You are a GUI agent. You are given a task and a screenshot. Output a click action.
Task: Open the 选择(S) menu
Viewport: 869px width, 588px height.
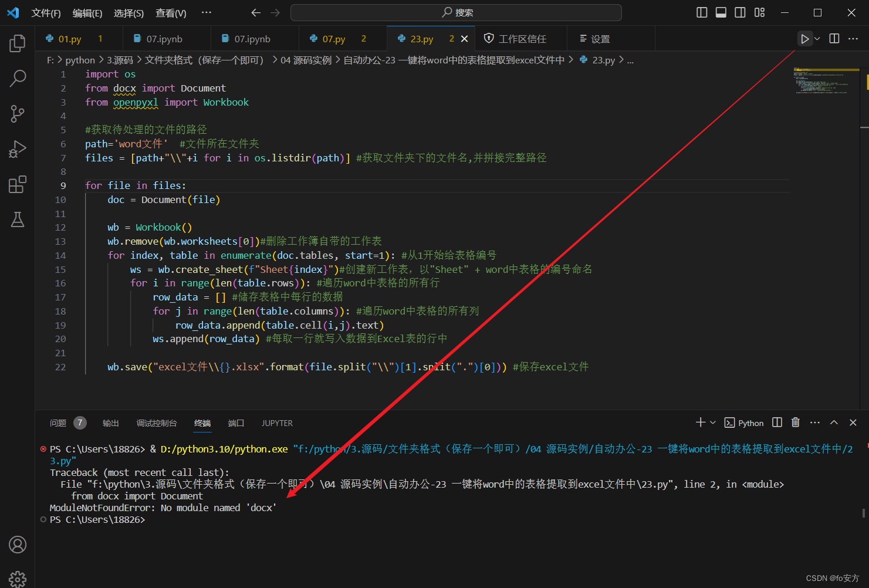(129, 13)
